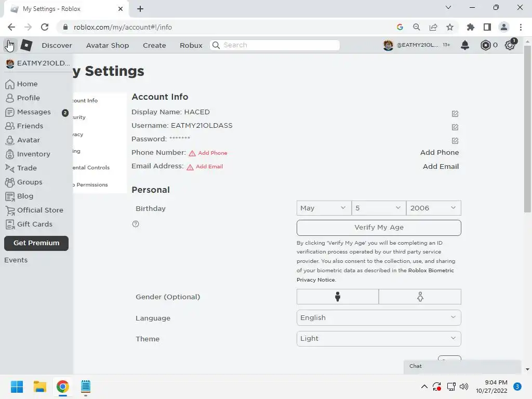Open the header avatar profile picture
Image resolution: width=532 pixels, height=399 pixels.
click(388, 45)
